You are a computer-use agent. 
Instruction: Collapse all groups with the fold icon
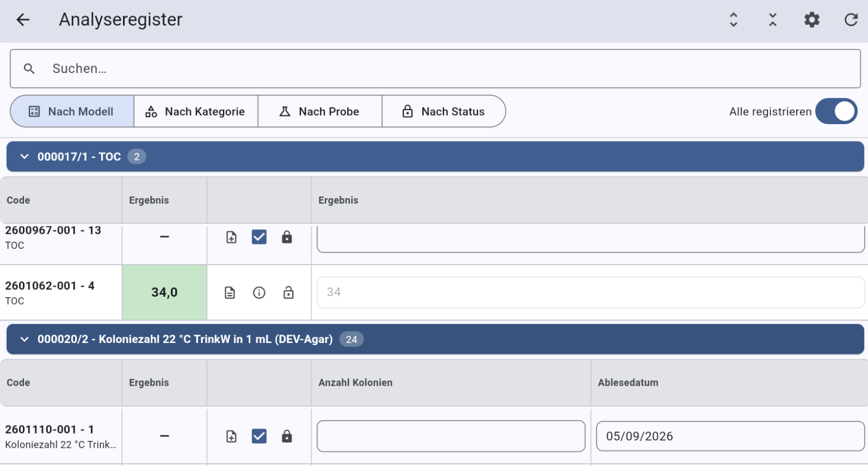point(772,20)
